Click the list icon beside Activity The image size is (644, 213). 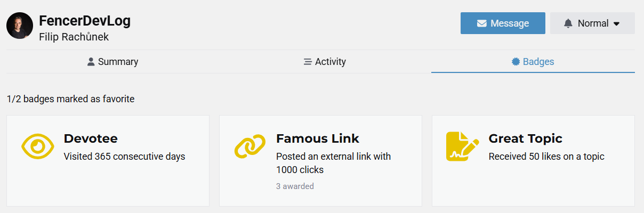308,62
